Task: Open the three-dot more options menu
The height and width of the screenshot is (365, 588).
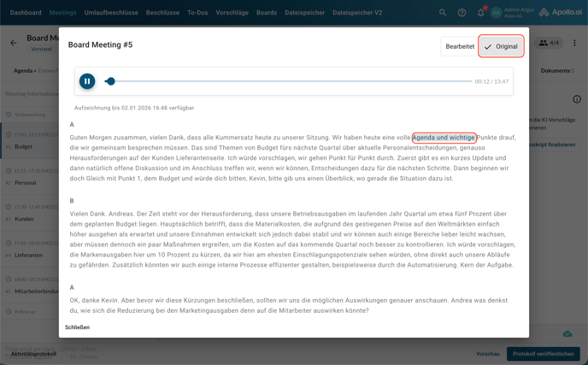Action: click(574, 43)
